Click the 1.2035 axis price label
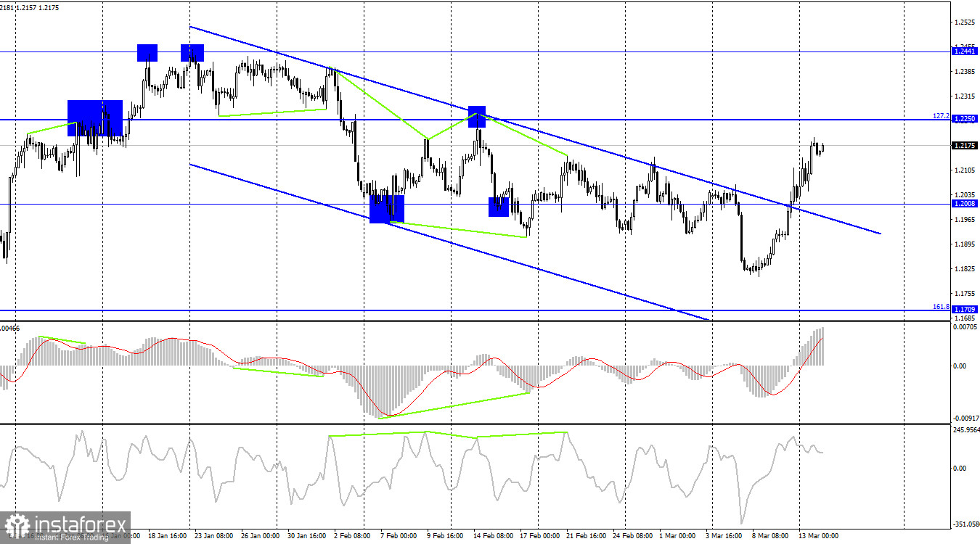 965,195
